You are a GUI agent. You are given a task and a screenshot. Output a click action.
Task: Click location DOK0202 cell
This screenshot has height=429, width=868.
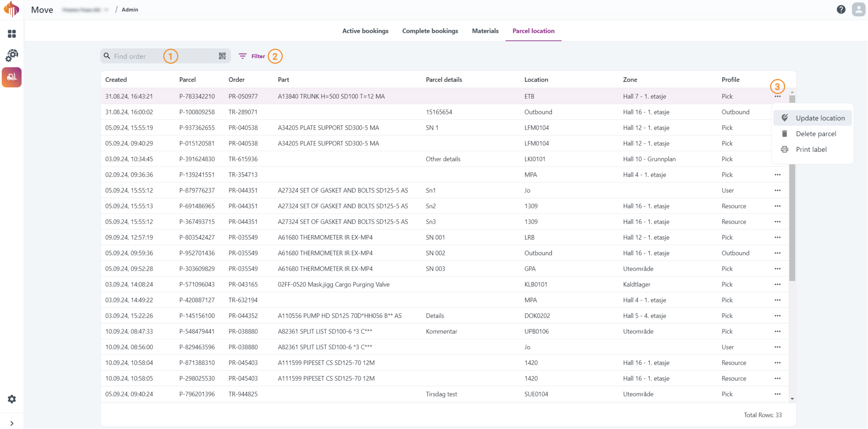click(x=537, y=316)
